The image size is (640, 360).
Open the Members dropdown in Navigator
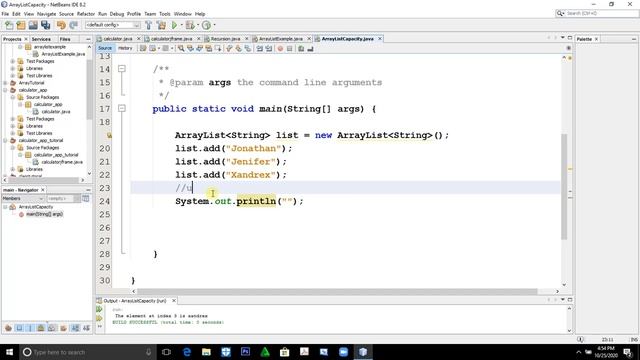(23, 198)
